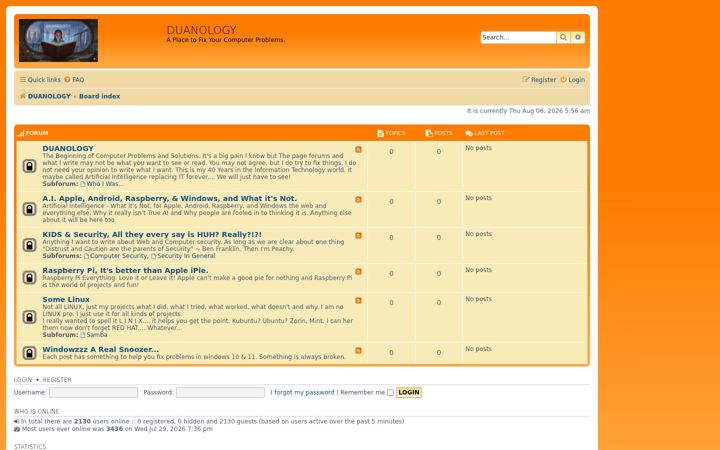Open the Computer Security subforum
720x450 pixels.
point(116,256)
